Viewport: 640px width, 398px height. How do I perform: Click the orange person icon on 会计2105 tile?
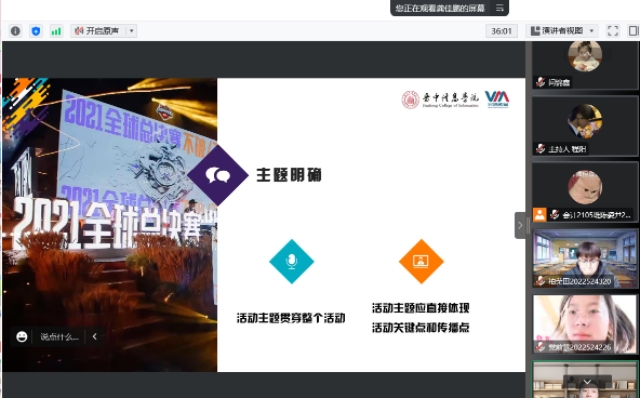click(x=540, y=215)
